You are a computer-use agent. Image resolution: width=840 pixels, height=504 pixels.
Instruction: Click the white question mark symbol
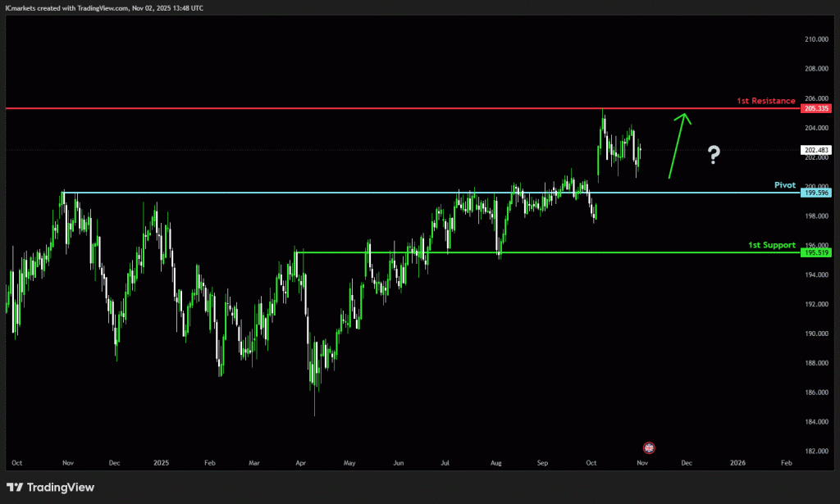[714, 154]
